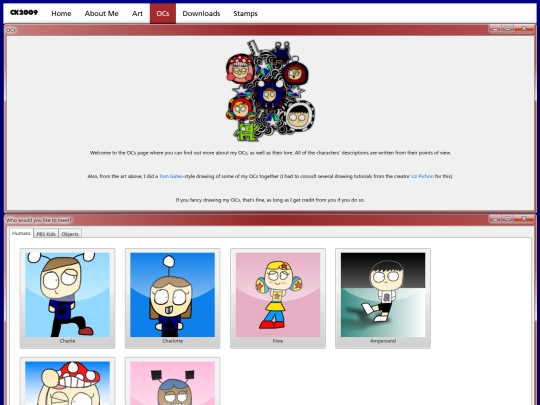Minimize the 'Who would you like to meet?' window
540x405 pixels.
[495, 219]
